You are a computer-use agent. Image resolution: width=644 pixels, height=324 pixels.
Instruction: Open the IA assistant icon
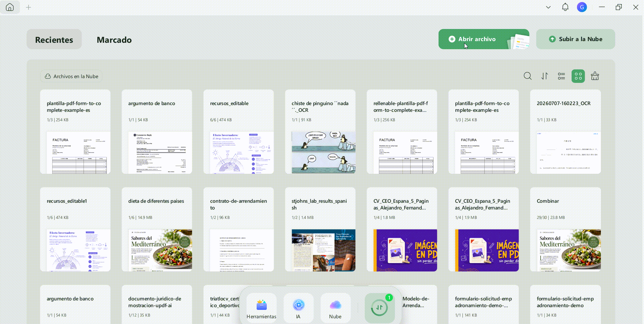pyautogui.click(x=298, y=308)
